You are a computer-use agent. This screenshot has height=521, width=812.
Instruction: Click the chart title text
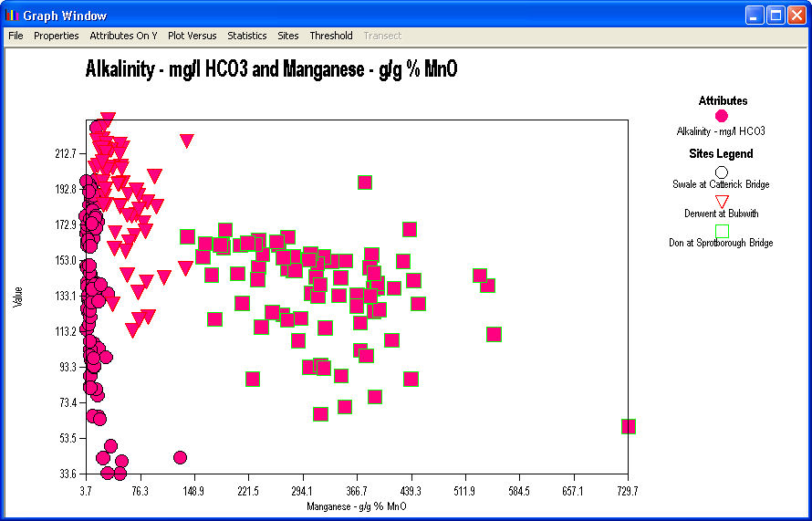click(x=271, y=68)
